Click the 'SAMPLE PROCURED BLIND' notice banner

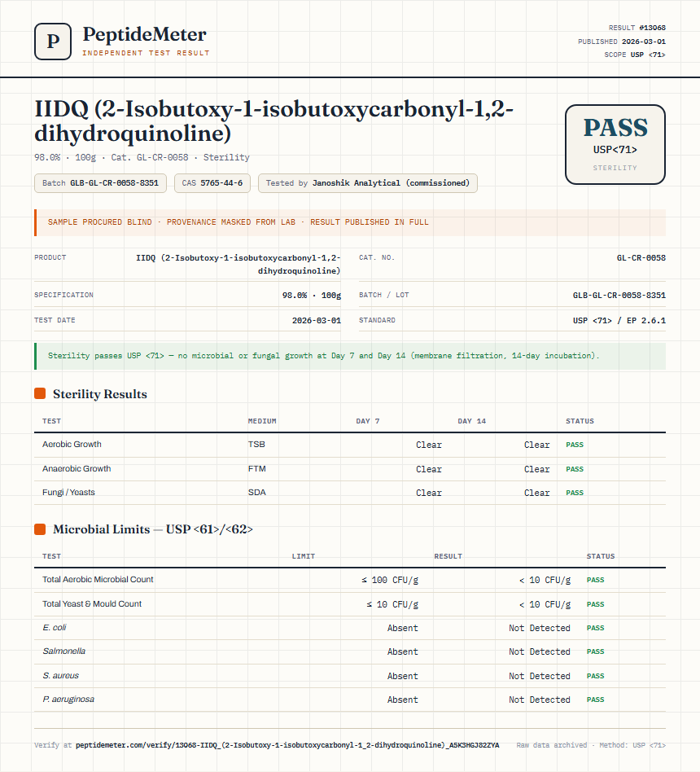pos(350,222)
